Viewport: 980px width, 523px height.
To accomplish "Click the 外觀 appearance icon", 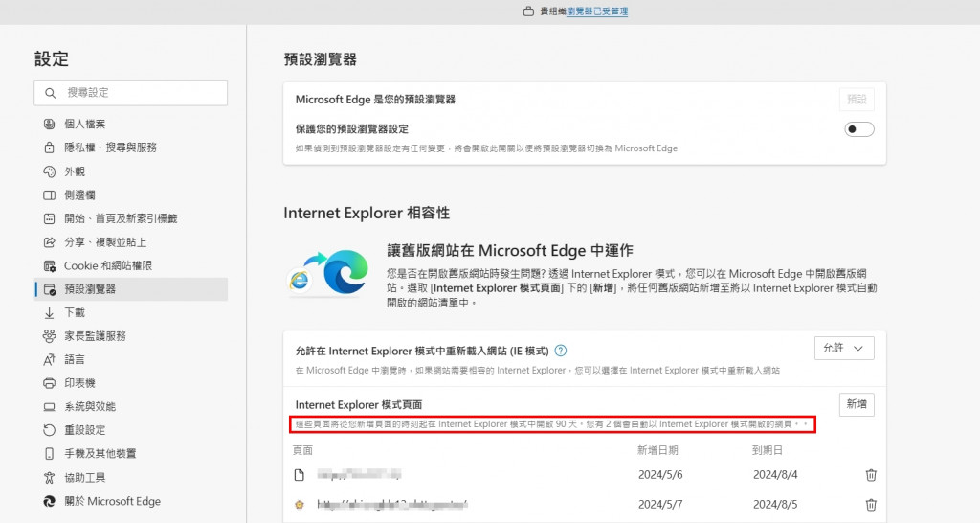I will point(50,171).
